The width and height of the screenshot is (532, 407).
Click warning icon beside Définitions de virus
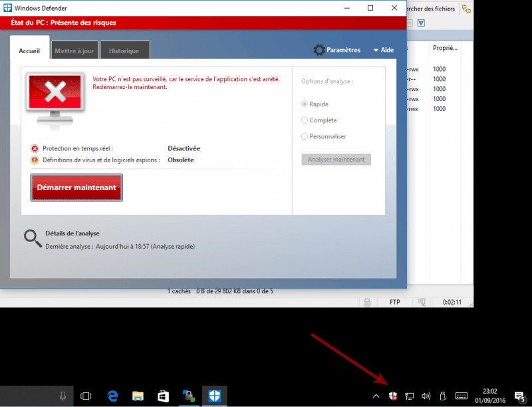(x=35, y=160)
